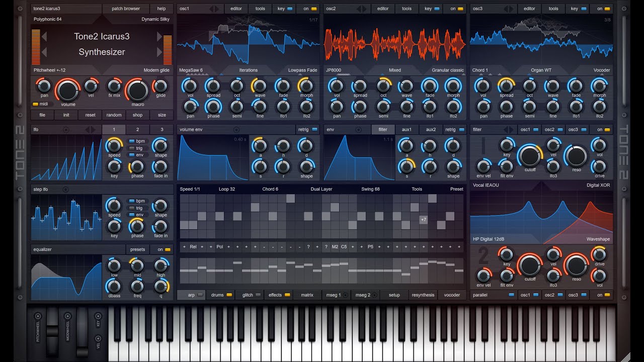Image resolution: width=644 pixels, height=362 pixels.
Task: Click the volume env attack knob
Action: (260, 146)
